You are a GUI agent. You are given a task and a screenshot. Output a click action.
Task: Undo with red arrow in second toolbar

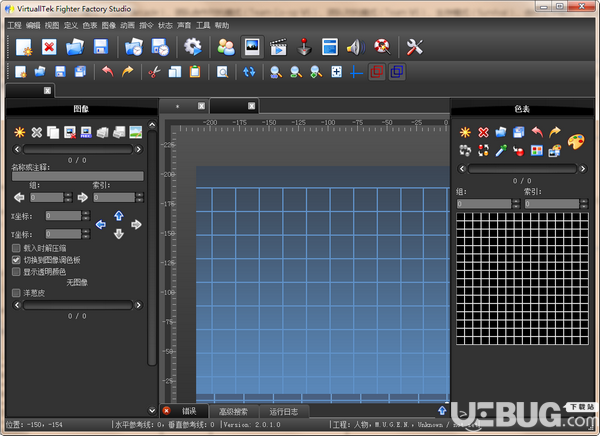(108, 72)
